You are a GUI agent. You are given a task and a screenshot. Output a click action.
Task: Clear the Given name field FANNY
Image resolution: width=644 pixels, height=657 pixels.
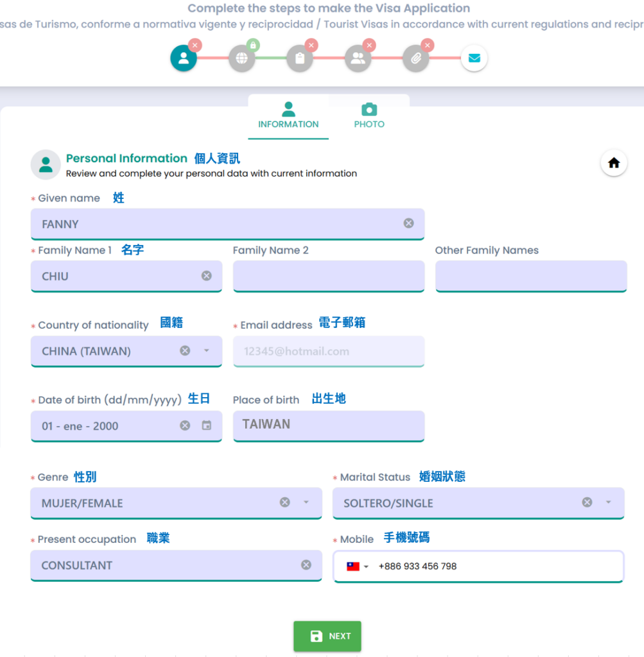pyautogui.click(x=408, y=223)
